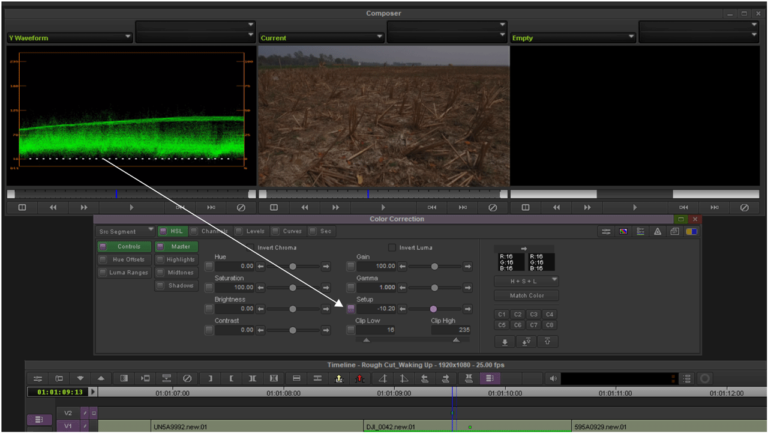The height and width of the screenshot is (433, 768).
Task: Switch to the Sec tab
Action: click(x=322, y=231)
